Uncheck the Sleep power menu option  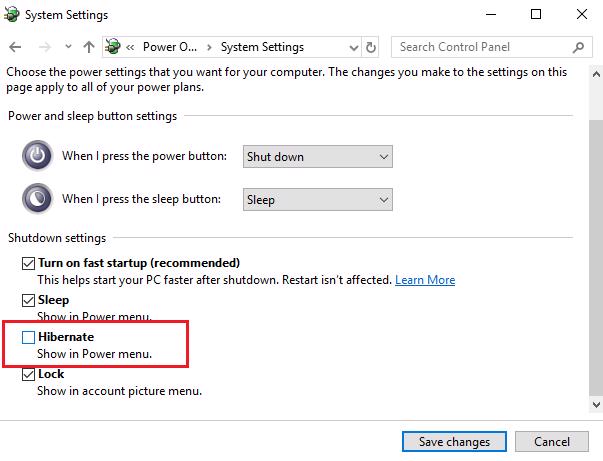point(28,300)
